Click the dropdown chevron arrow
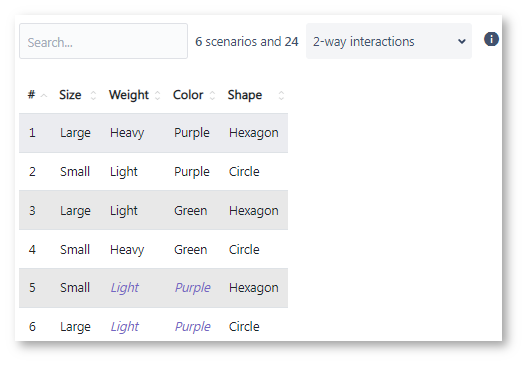Image resolution: width=527 pixels, height=366 pixels. [x=462, y=42]
